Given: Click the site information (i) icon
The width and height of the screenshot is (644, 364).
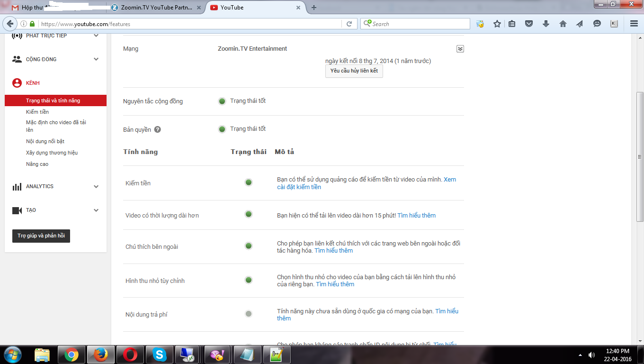Looking at the screenshot, I should 24,24.
